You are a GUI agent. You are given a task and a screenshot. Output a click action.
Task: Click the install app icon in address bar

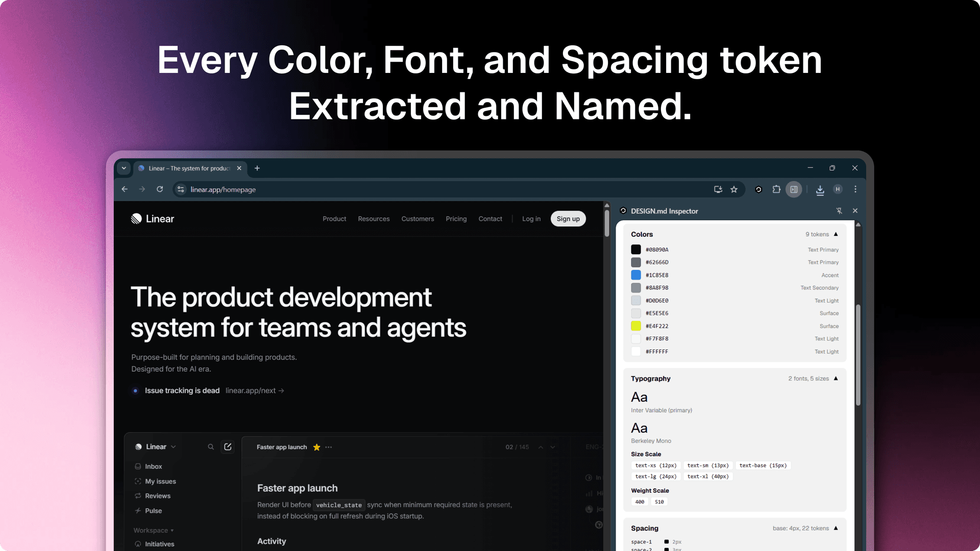718,189
